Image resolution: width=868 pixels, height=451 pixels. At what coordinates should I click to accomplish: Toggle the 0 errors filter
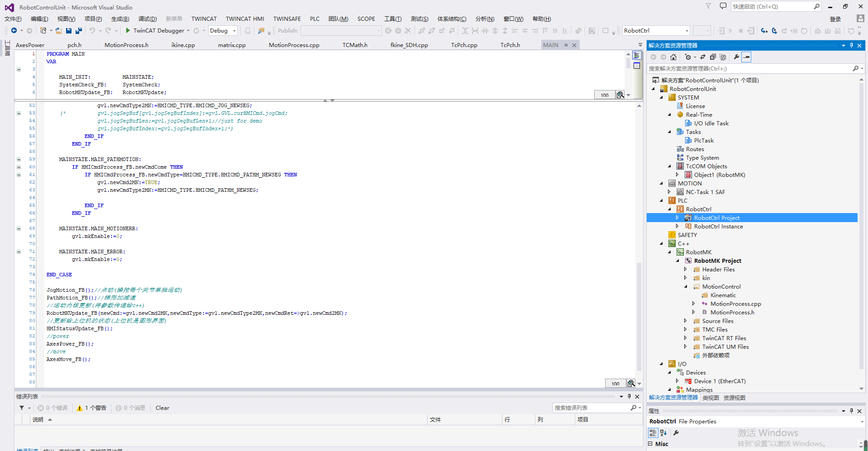pos(52,408)
